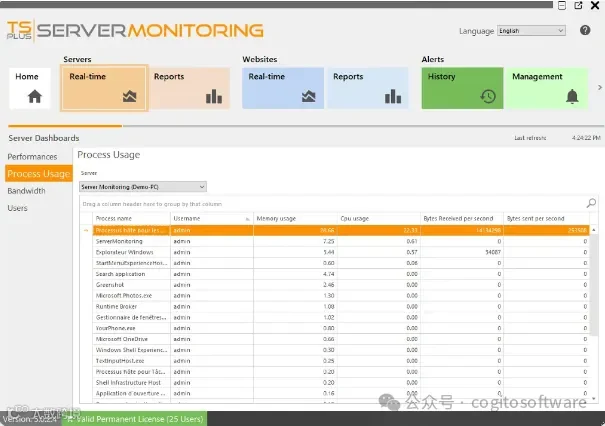This screenshot has width=605, height=426.
Task: Sort by Bytes Received per second header
Action: (x=462, y=218)
